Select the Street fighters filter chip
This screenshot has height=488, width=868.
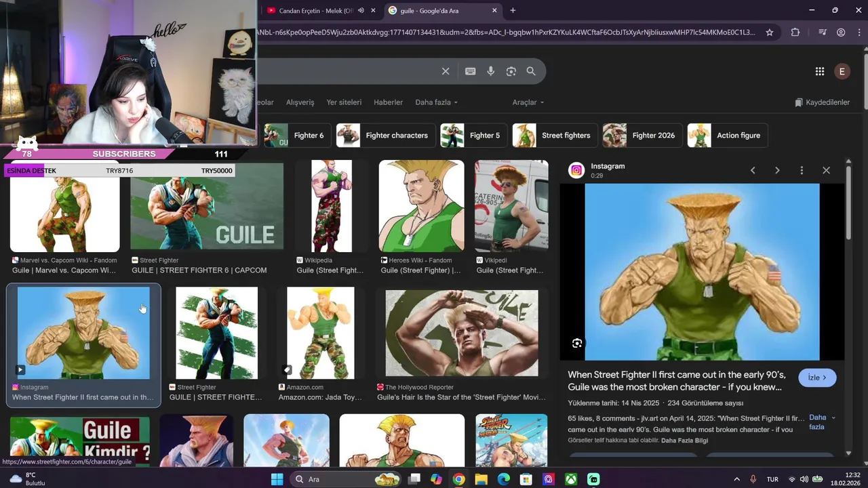(x=555, y=136)
